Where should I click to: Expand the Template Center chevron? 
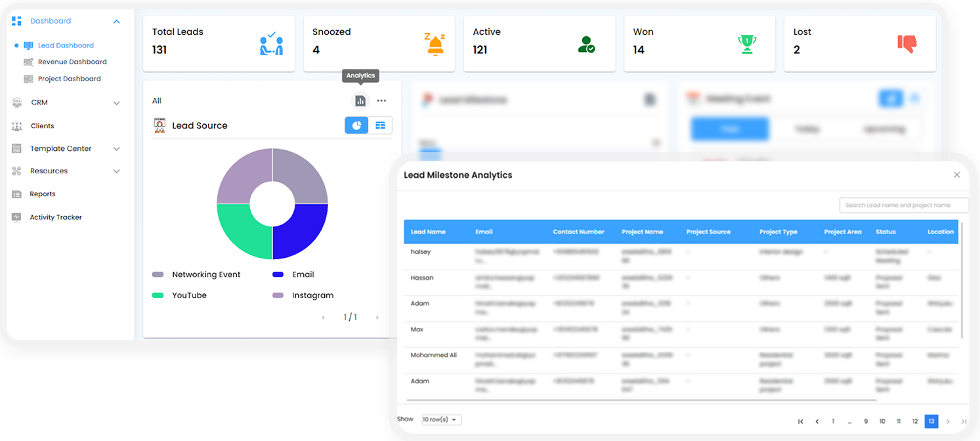(x=116, y=149)
